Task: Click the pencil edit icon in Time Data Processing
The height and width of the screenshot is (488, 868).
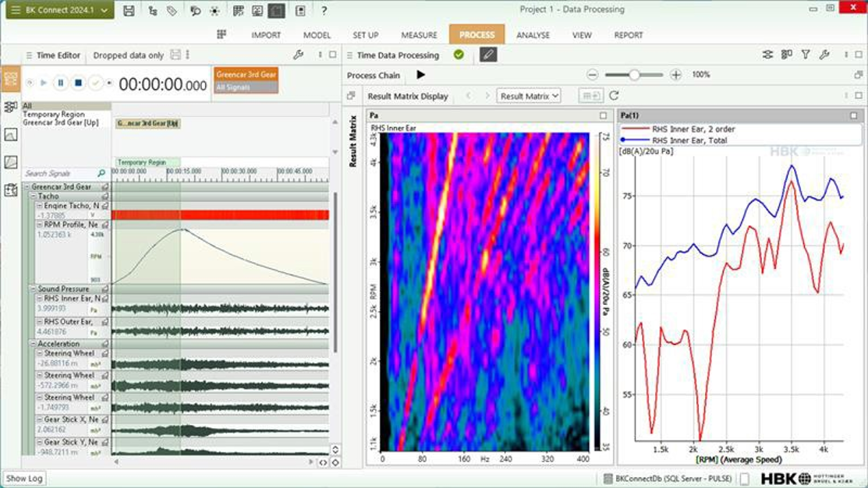Action: pos(487,55)
